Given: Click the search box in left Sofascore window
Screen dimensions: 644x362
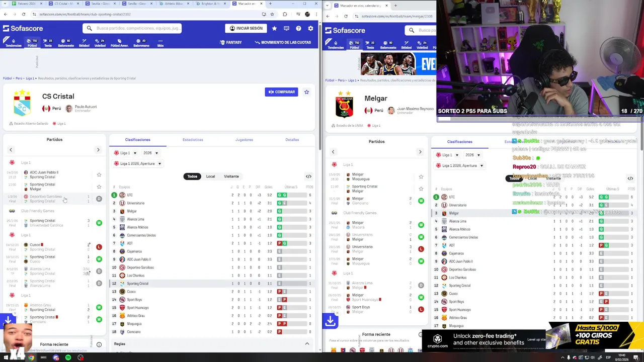Looking at the screenshot, I should coord(132,28).
